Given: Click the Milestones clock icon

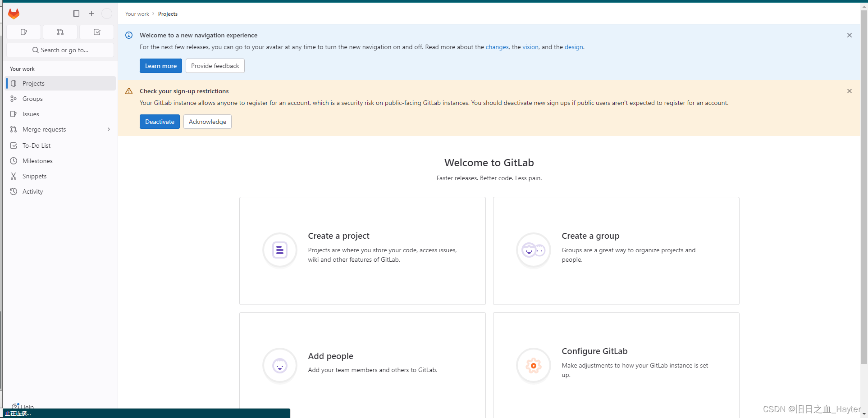Looking at the screenshot, I should coord(14,161).
